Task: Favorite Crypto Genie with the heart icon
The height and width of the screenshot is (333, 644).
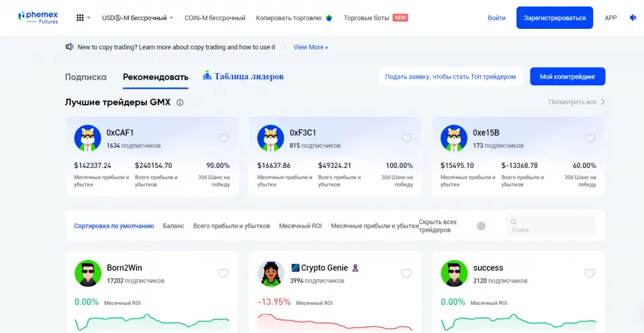Action: (407, 273)
